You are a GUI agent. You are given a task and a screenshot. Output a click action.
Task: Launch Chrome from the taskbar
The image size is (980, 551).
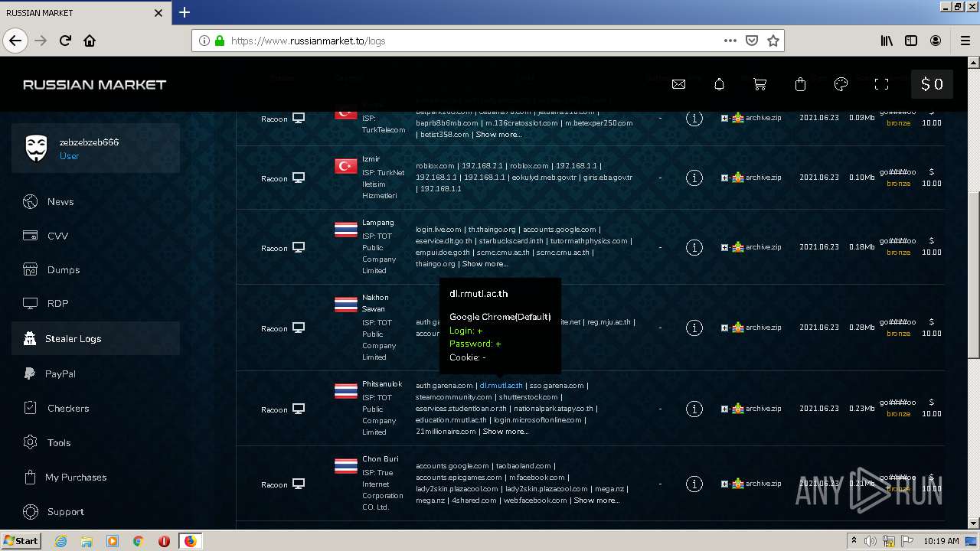(138, 541)
